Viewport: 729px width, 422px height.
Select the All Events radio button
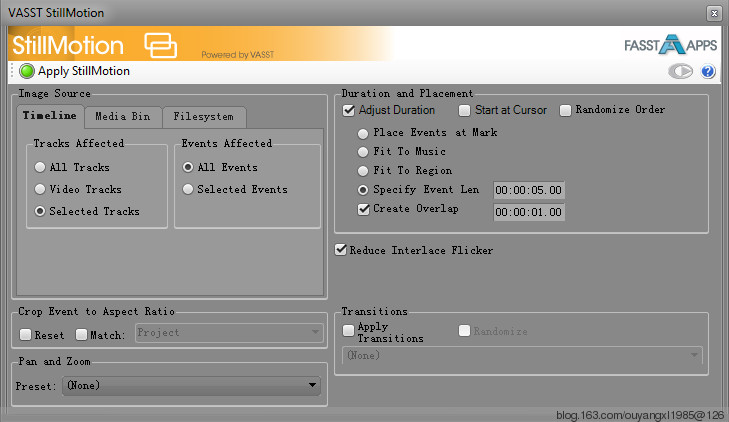(188, 167)
